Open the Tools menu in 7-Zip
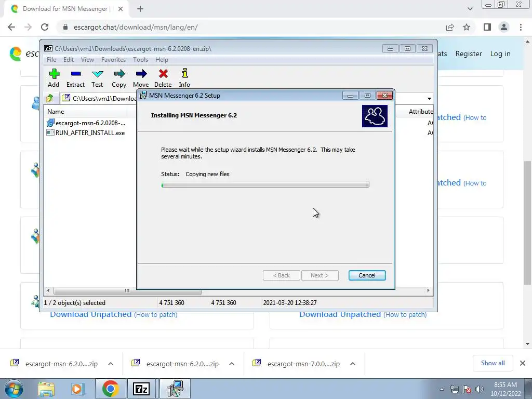Viewport: 532px width, 399px height. 140,60
